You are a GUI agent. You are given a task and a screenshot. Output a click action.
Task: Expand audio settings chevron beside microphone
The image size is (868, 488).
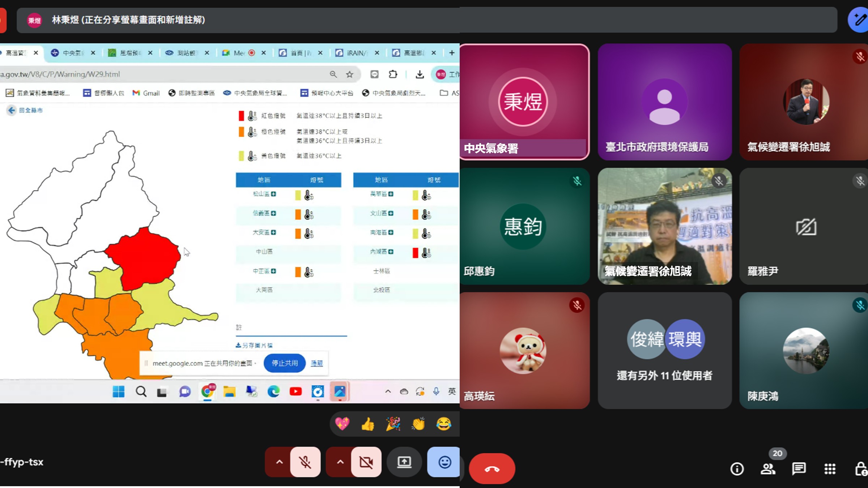click(x=279, y=462)
